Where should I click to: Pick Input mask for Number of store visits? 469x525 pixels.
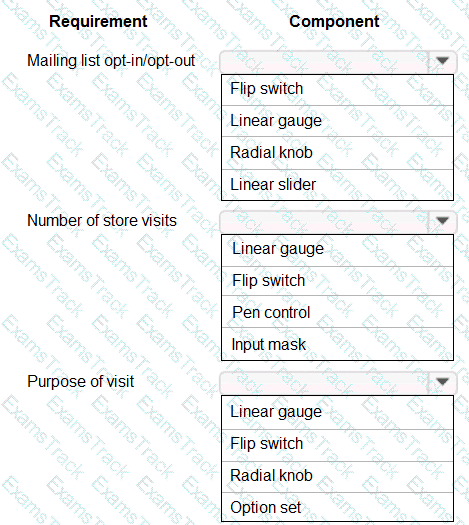coord(337,344)
